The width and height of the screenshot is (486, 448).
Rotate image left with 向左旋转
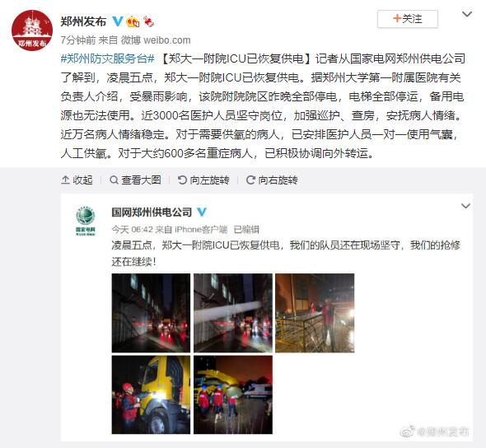tap(203, 180)
